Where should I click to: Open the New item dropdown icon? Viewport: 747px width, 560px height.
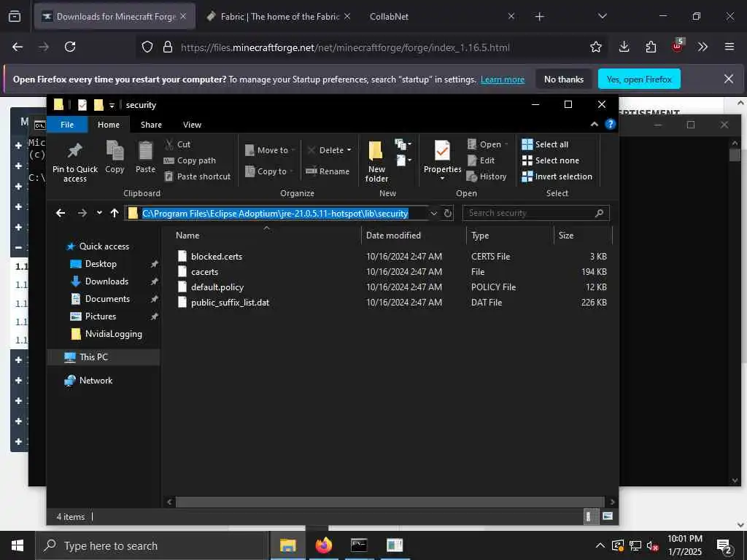[403, 144]
